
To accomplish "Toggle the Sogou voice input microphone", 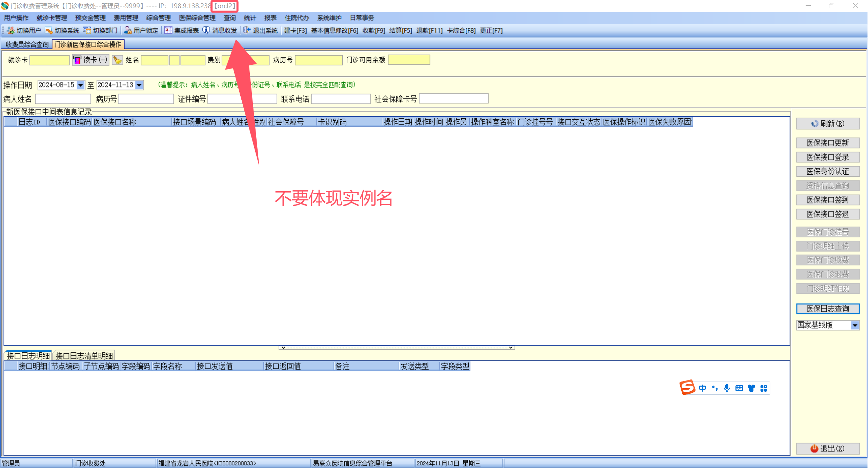I will click(727, 388).
